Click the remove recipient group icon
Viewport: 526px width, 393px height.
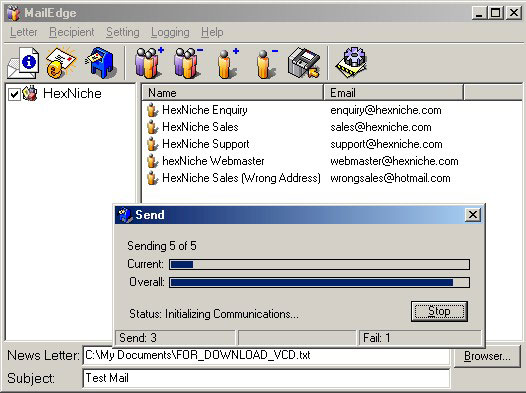[x=188, y=63]
